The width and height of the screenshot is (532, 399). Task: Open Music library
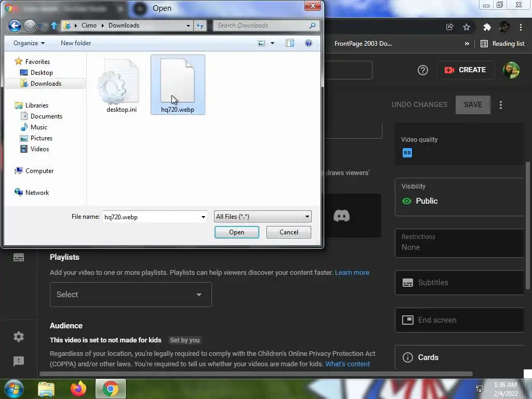click(38, 127)
